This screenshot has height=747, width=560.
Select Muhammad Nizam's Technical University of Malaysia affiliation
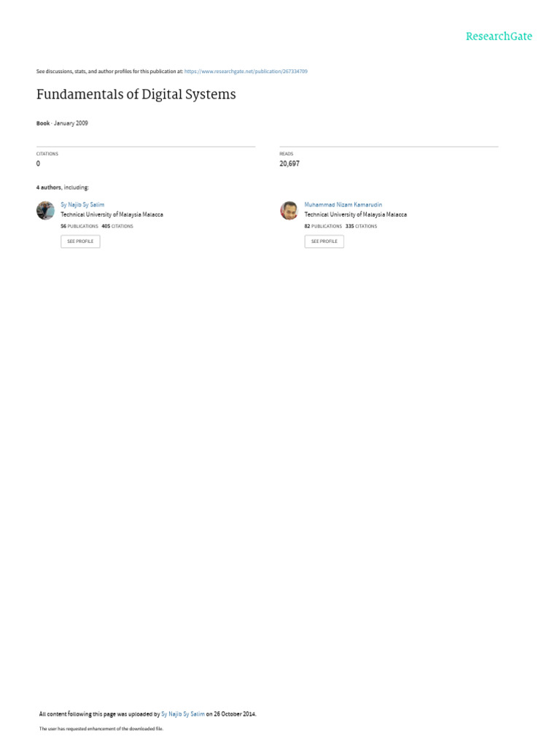point(356,215)
